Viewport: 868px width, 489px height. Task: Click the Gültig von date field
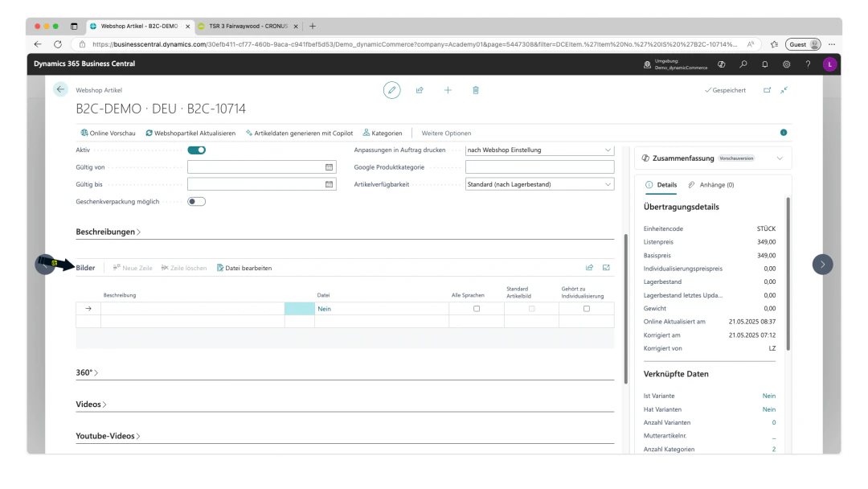[262, 166]
